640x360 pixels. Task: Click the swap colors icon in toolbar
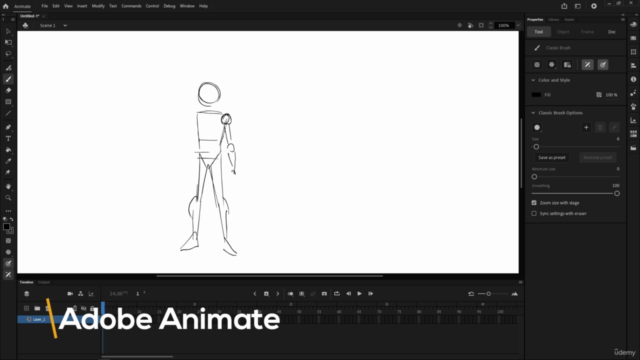click(11, 219)
